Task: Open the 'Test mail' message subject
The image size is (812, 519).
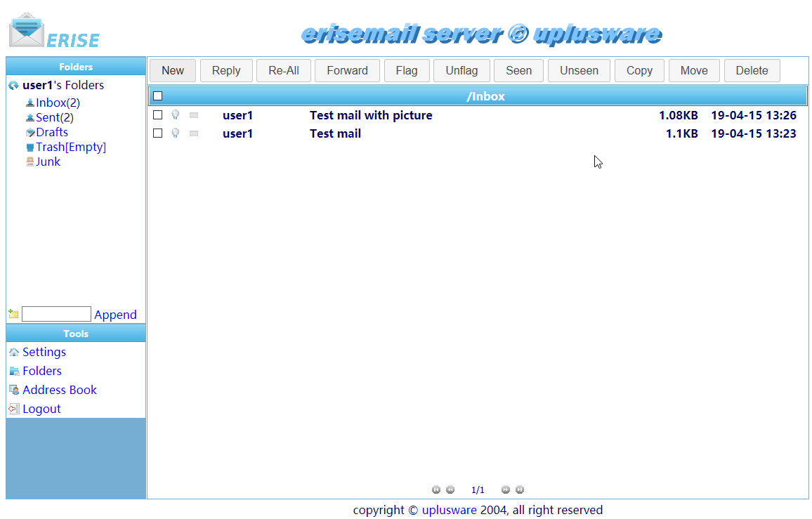Action: (x=335, y=133)
